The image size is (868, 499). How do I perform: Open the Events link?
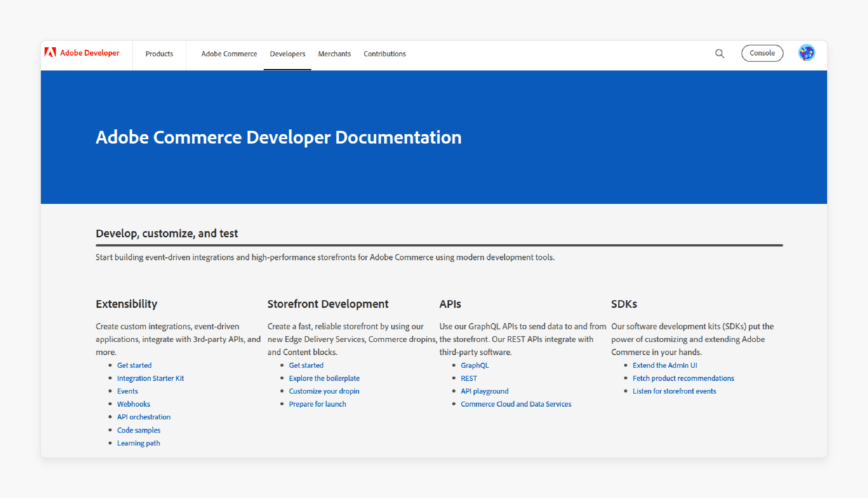pos(127,391)
